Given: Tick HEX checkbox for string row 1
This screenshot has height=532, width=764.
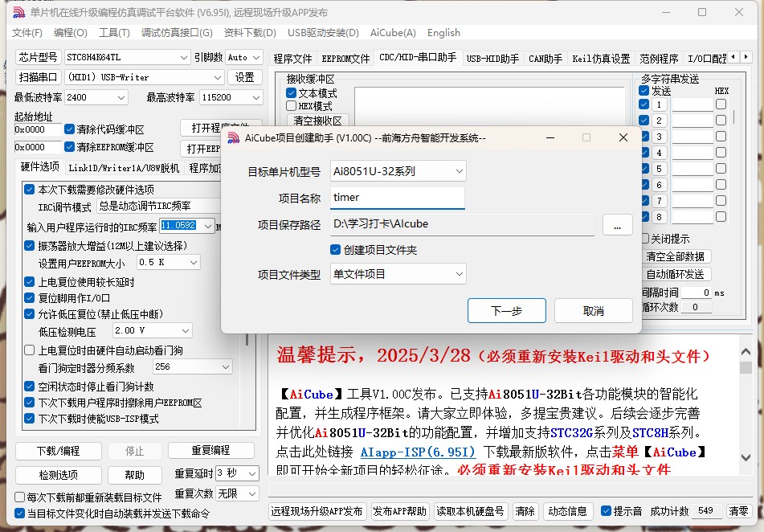Looking at the screenshot, I should tap(721, 104).
